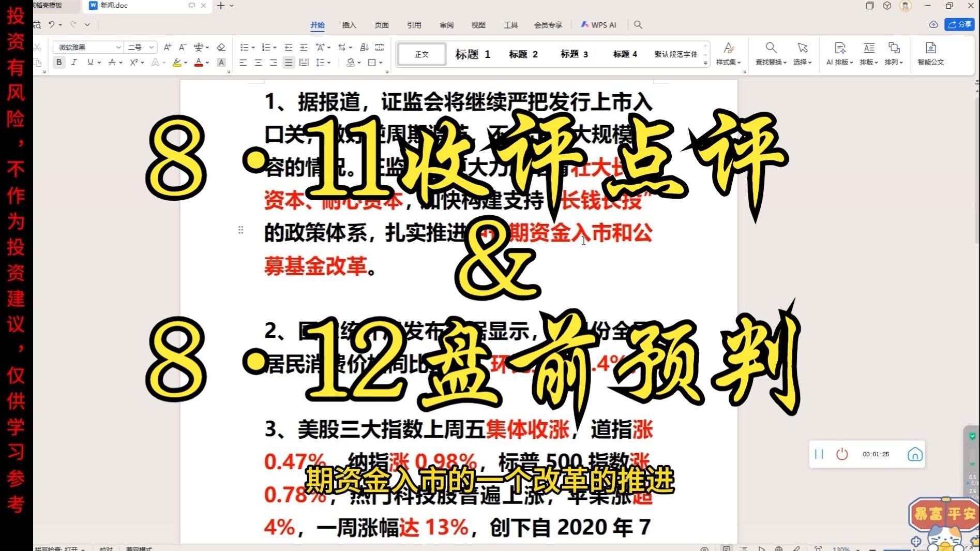Pause the screen recording
Screen dimensions: 980x551
click(x=819, y=454)
